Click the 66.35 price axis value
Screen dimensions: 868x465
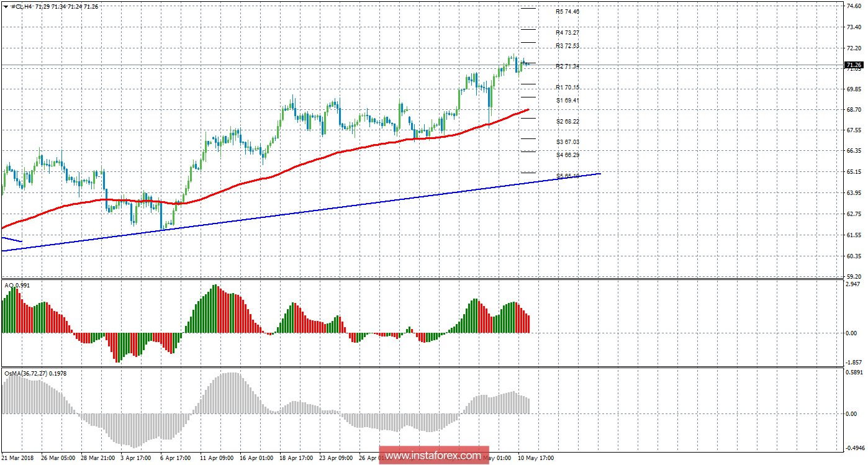pyautogui.click(x=854, y=151)
